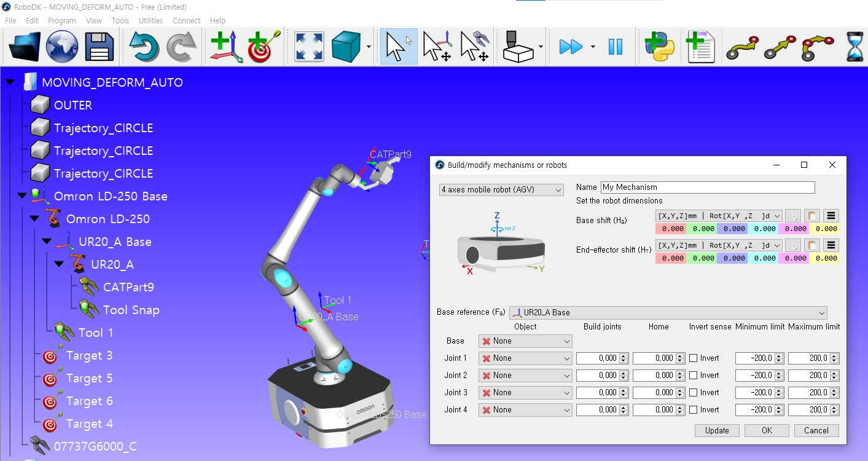Enable Invert checkbox for Joint 1
This screenshot has height=461, width=868.
[x=693, y=358]
